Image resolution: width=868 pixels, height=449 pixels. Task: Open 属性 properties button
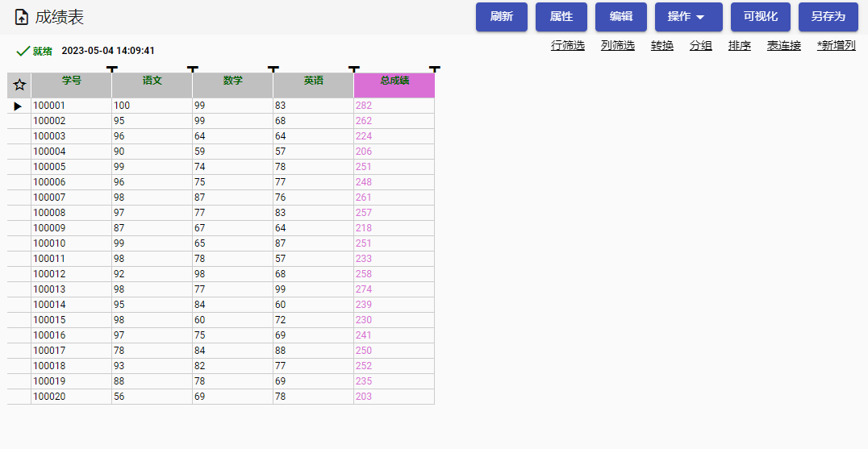561,17
